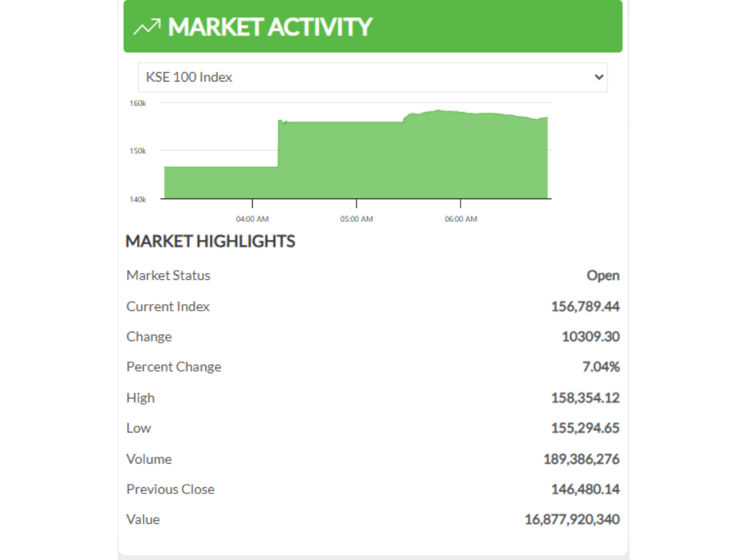The width and height of the screenshot is (747, 560).
Task: Click the Change value 10309.30
Action: tap(590, 337)
